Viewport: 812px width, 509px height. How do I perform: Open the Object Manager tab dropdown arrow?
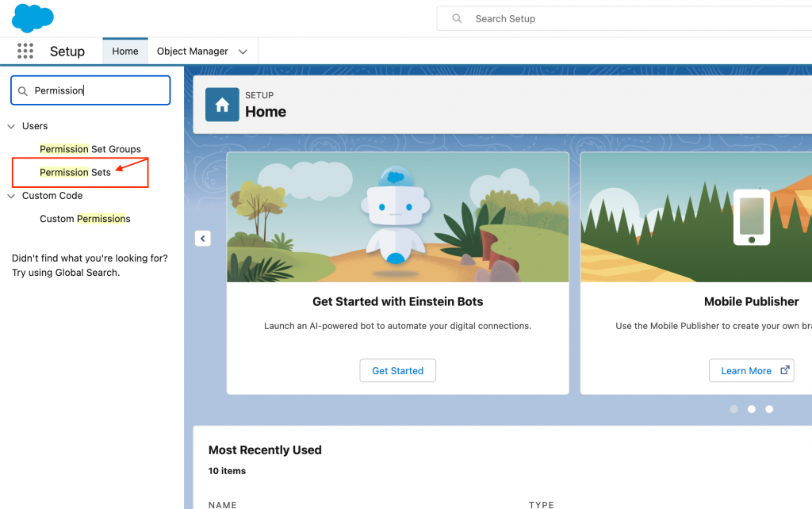click(x=243, y=52)
